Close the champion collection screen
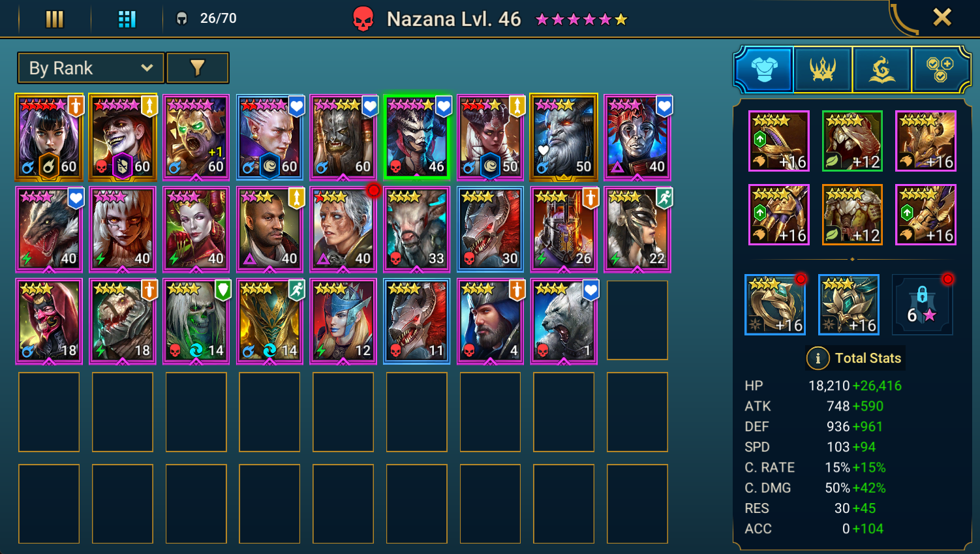980x554 pixels. pyautogui.click(x=942, y=17)
